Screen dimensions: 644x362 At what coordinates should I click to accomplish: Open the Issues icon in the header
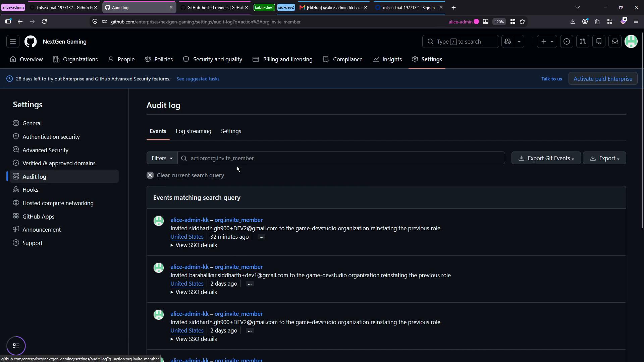[x=567, y=42]
